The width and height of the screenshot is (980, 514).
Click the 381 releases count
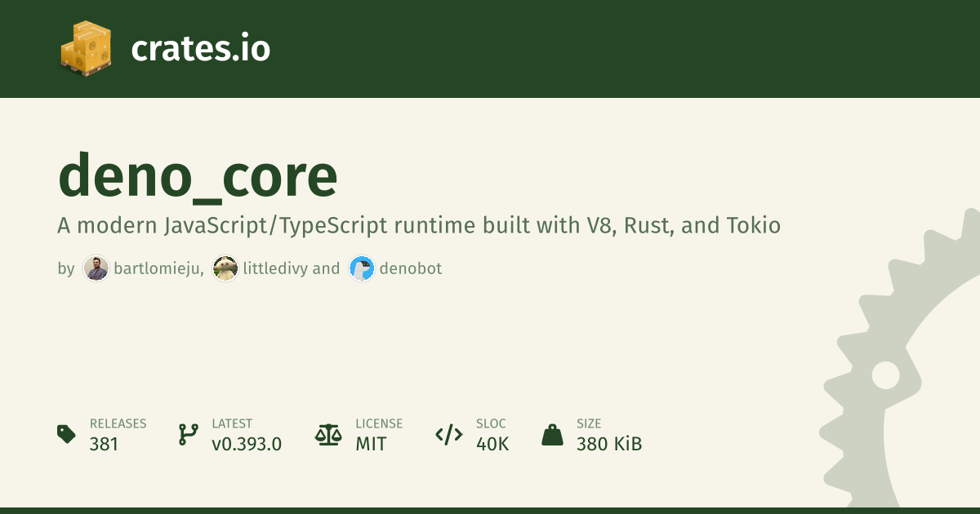point(104,445)
